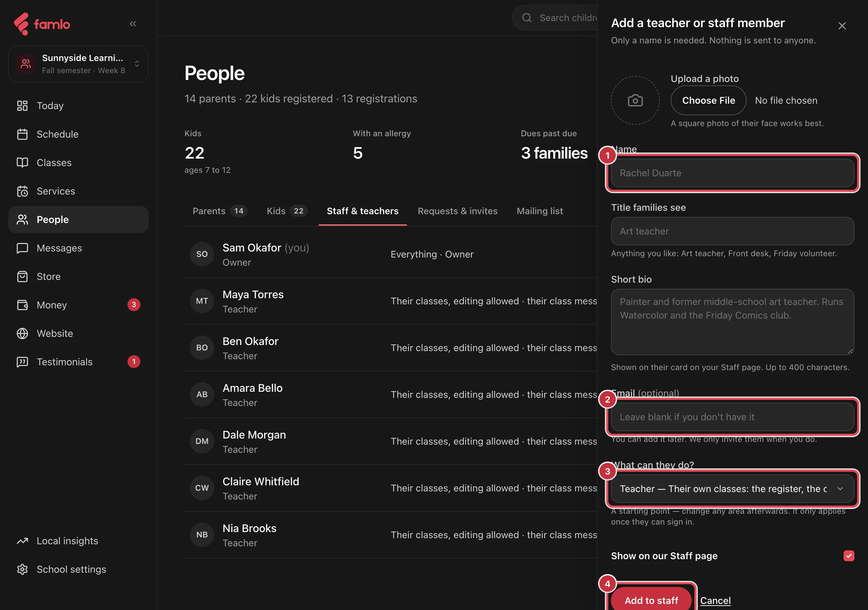Click the camera photo placeholder
This screenshot has height=610, width=868.
coord(635,101)
